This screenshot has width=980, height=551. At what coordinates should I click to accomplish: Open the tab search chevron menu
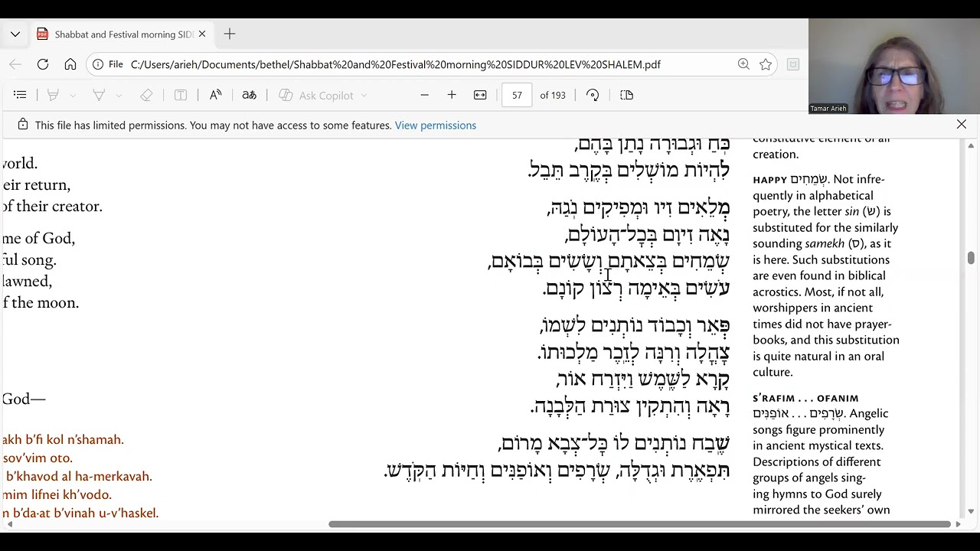pos(15,34)
